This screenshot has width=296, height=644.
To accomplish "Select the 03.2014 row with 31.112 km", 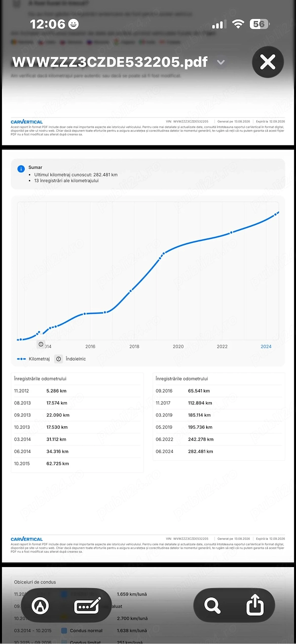I will tap(77, 439).
